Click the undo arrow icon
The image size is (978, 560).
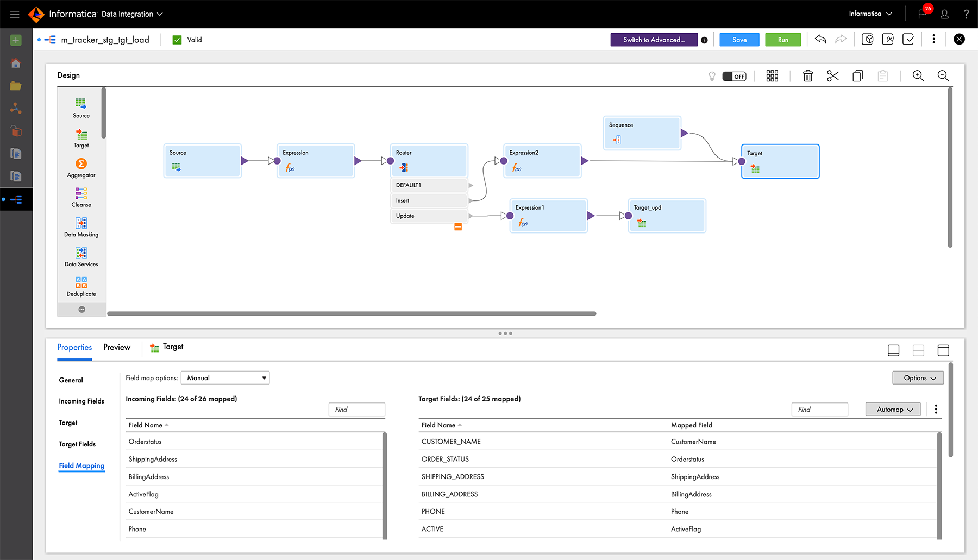[820, 40]
